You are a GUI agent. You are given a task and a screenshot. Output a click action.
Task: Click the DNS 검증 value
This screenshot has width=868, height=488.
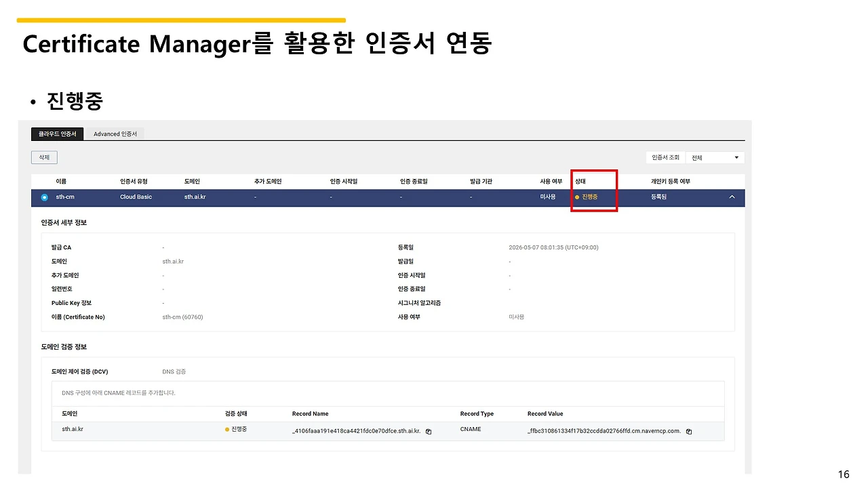(x=174, y=372)
